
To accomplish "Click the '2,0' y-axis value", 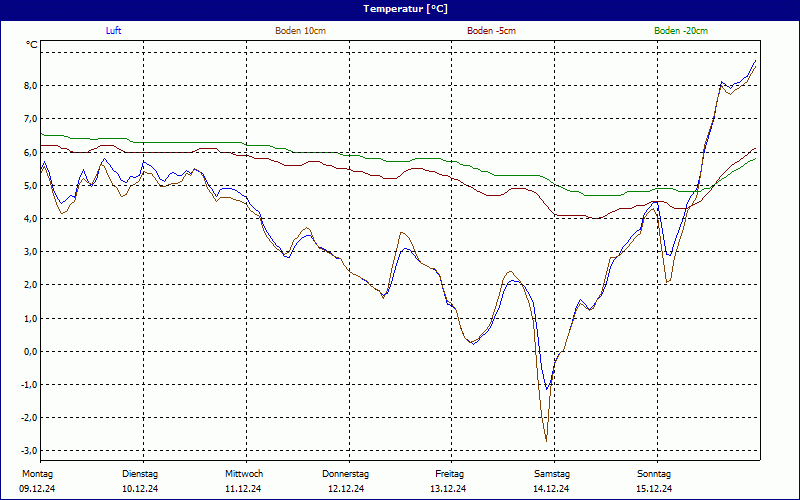I will pos(32,285).
